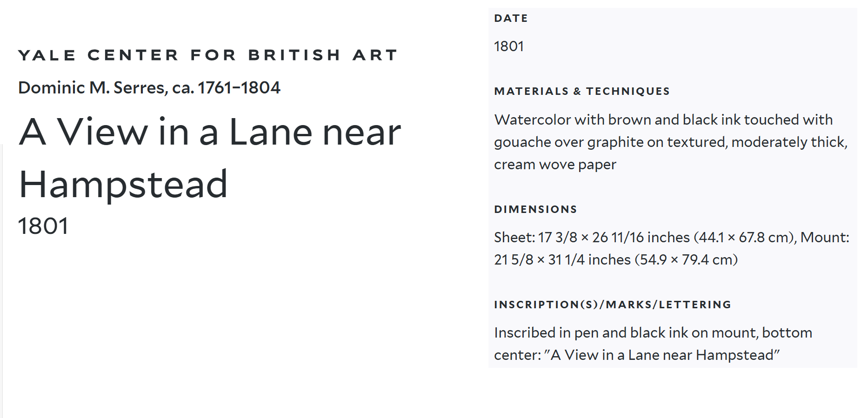868x418 pixels.
Task: Click the metric sheet size "(44.1 × 67.8 cm)"
Action: (x=743, y=237)
